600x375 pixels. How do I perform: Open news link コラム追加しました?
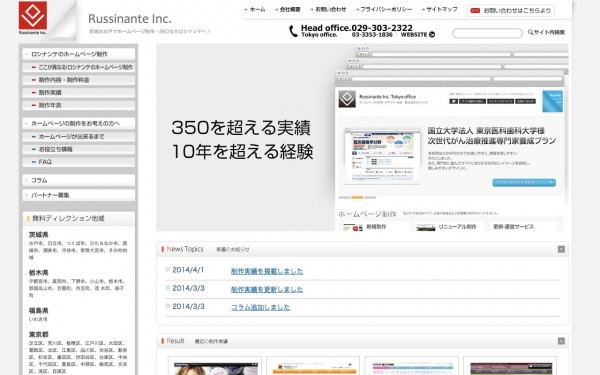click(x=261, y=307)
